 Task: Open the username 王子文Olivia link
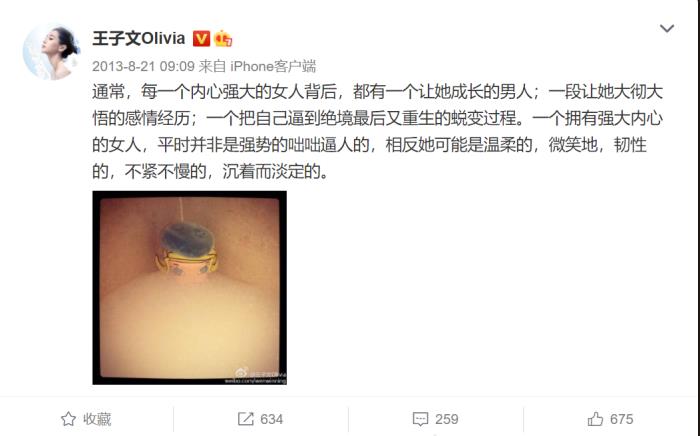tap(138, 38)
